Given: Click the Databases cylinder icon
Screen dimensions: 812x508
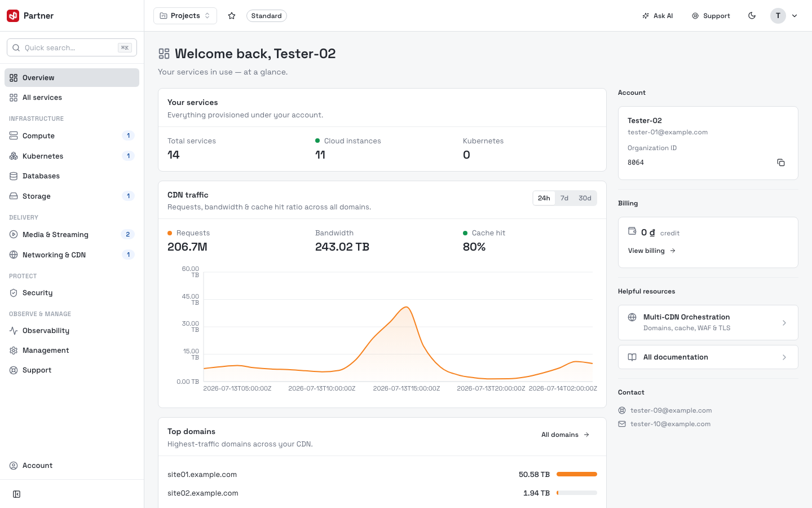Looking at the screenshot, I should pyautogui.click(x=14, y=176).
